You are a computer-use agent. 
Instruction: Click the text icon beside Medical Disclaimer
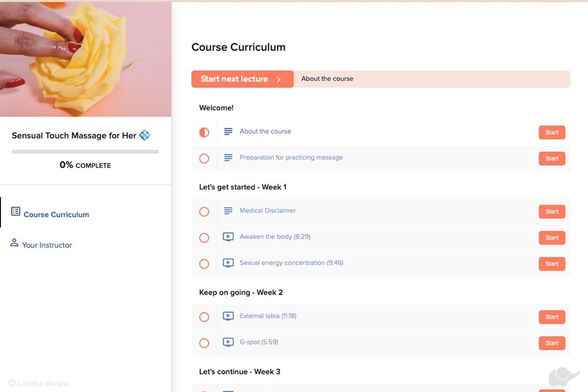point(228,211)
